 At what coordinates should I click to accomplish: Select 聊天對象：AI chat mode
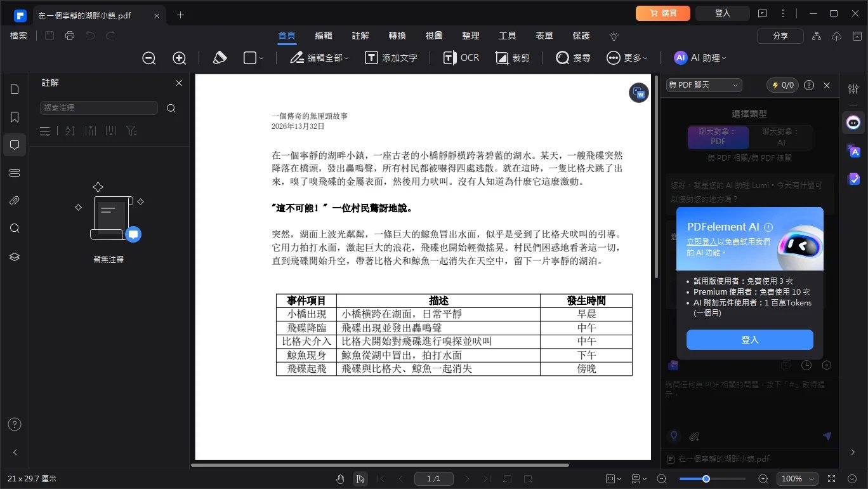(781, 137)
